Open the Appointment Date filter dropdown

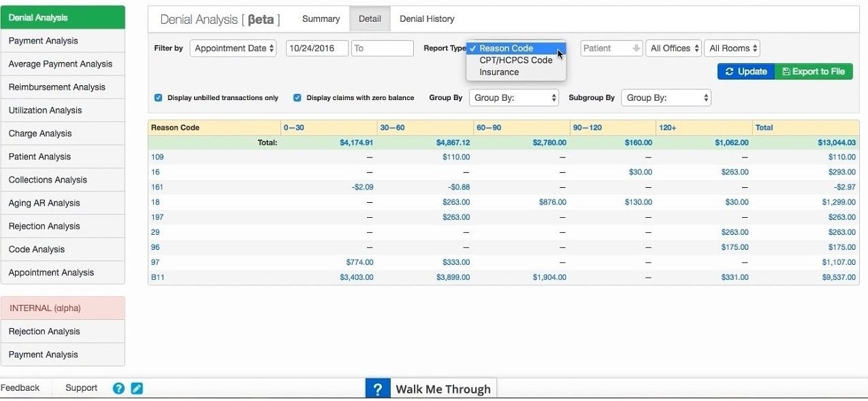pyautogui.click(x=233, y=48)
